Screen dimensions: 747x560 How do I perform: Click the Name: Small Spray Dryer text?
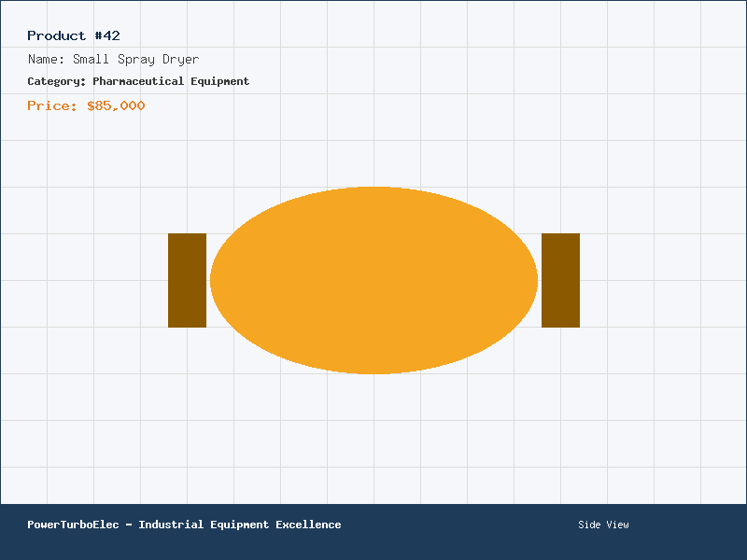click(113, 60)
